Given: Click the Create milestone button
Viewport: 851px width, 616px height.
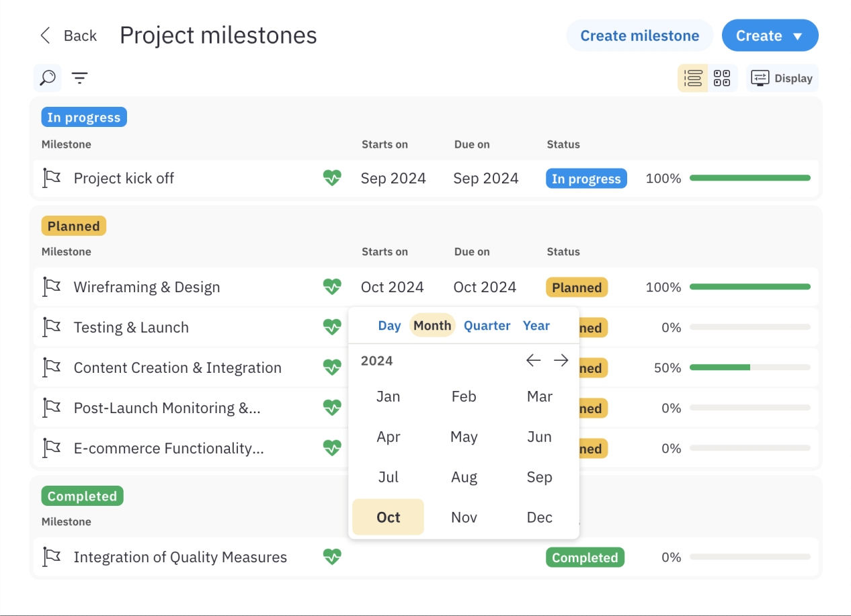Looking at the screenshot, I should click(x=639, y=36).
